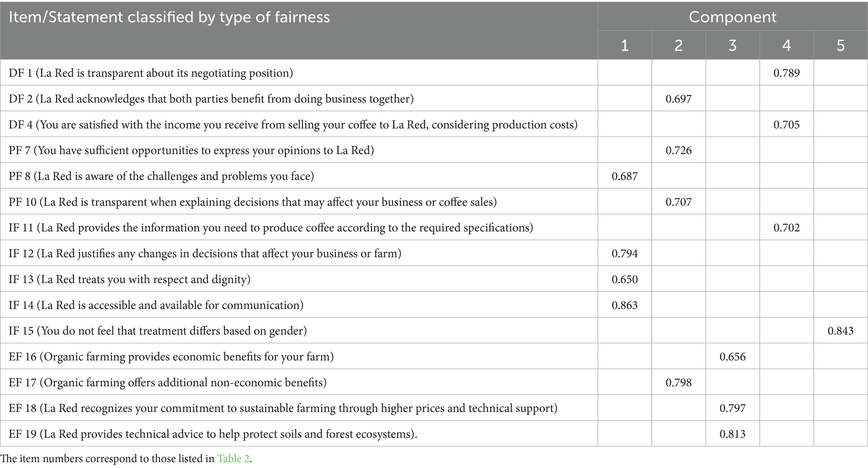Screen dimensions: 868x468
Task: Click the Component header cell
Action: (732, 17)
